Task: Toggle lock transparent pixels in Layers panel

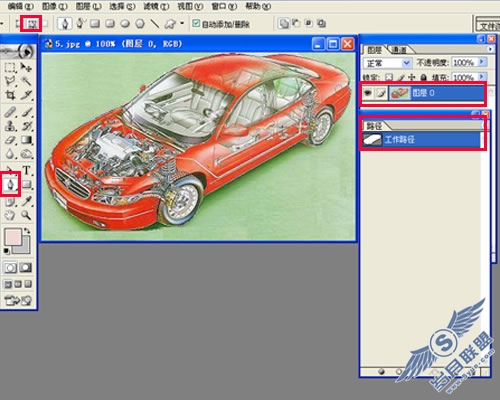Action: tap(389, 77)
